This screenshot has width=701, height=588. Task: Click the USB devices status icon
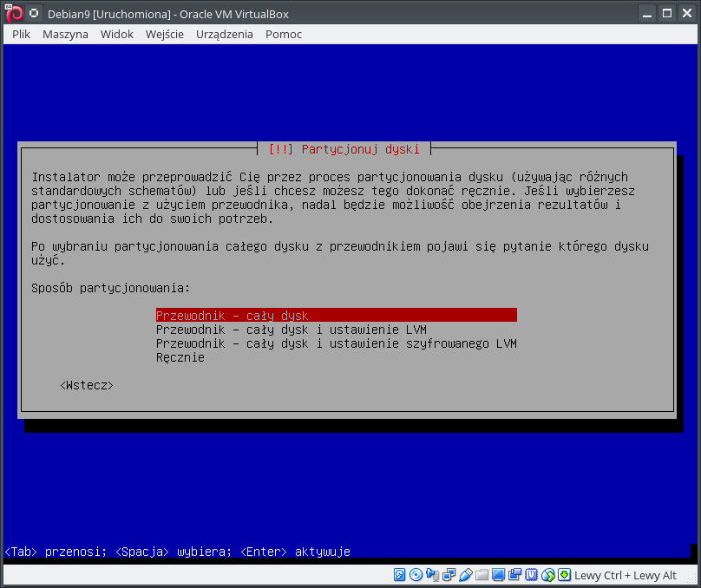click(x=466, y=575)
